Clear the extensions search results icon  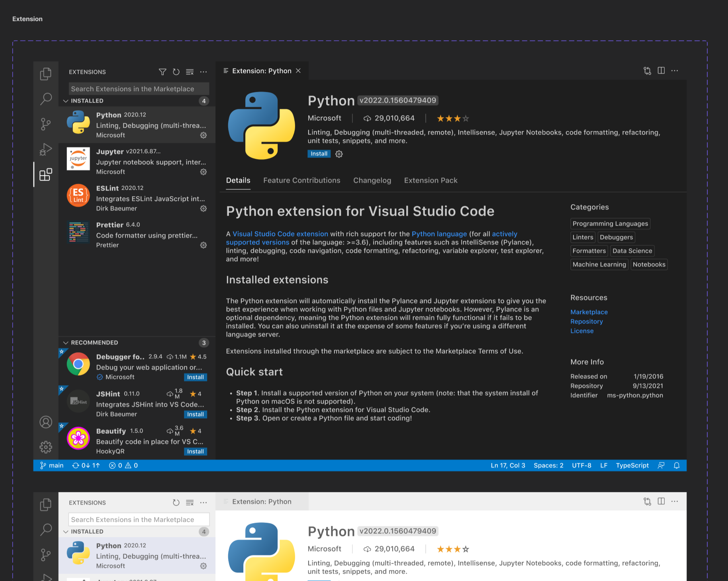pos(190,72)
